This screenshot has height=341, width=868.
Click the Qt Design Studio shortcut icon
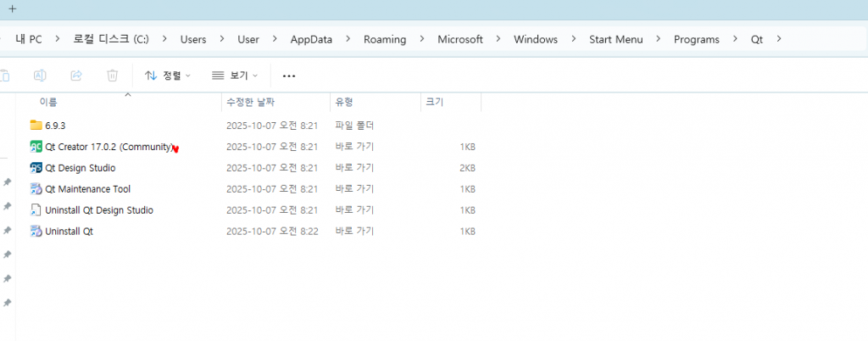click(36, 168)
